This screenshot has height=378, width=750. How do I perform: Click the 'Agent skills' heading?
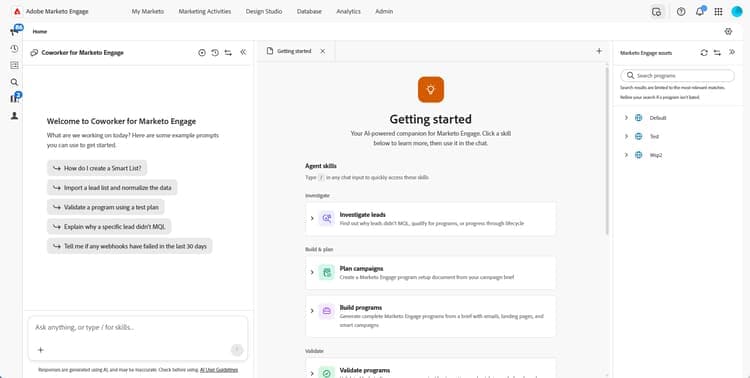click(x=321, y=166)
